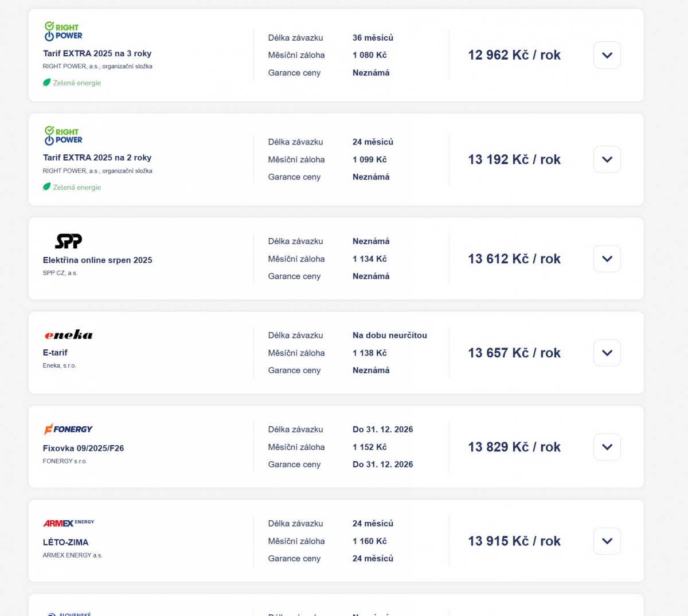The height and width of the screenshot is (616, 688).
Task: Click the 13 915 Kč / rok price
Action: point(514,541)
